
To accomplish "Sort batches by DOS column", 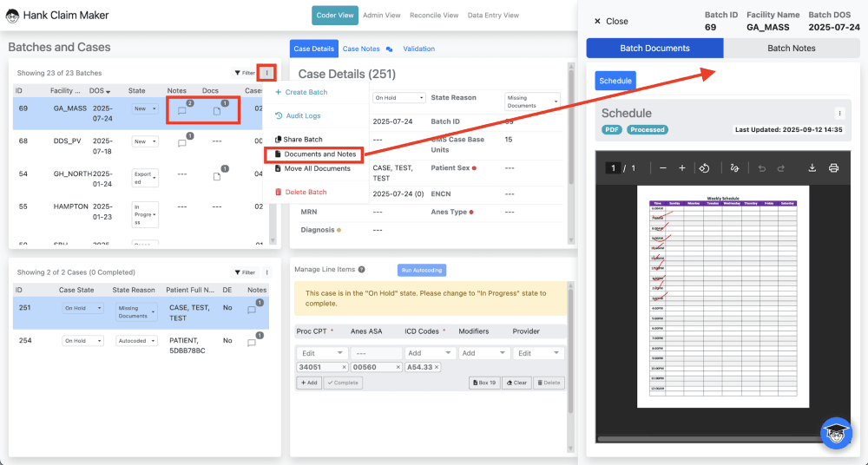I will click(100, 91).
